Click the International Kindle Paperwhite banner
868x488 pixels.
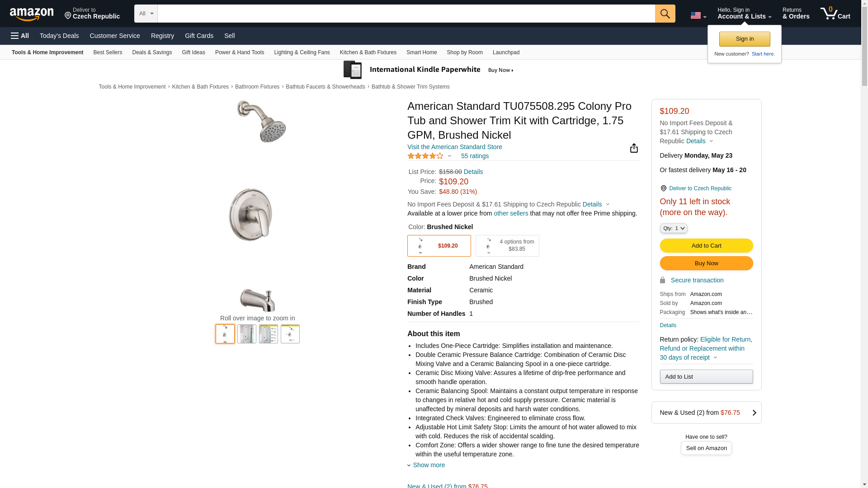(429, 70)
